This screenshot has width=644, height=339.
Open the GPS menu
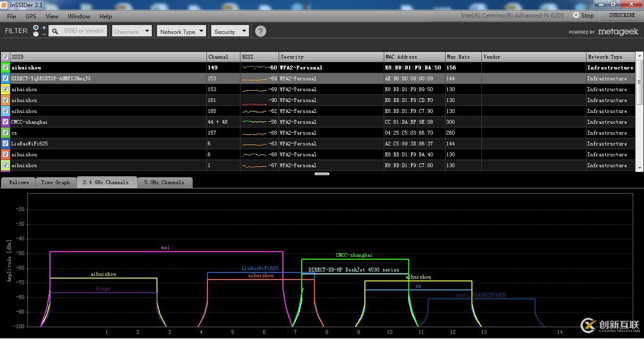(x=31, y=16)
